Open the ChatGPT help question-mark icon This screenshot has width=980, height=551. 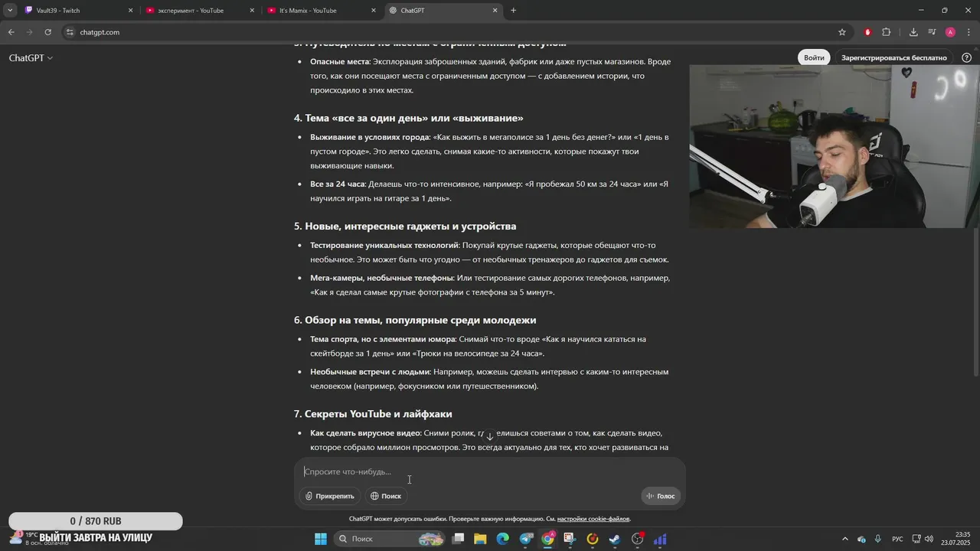(966, 57)
